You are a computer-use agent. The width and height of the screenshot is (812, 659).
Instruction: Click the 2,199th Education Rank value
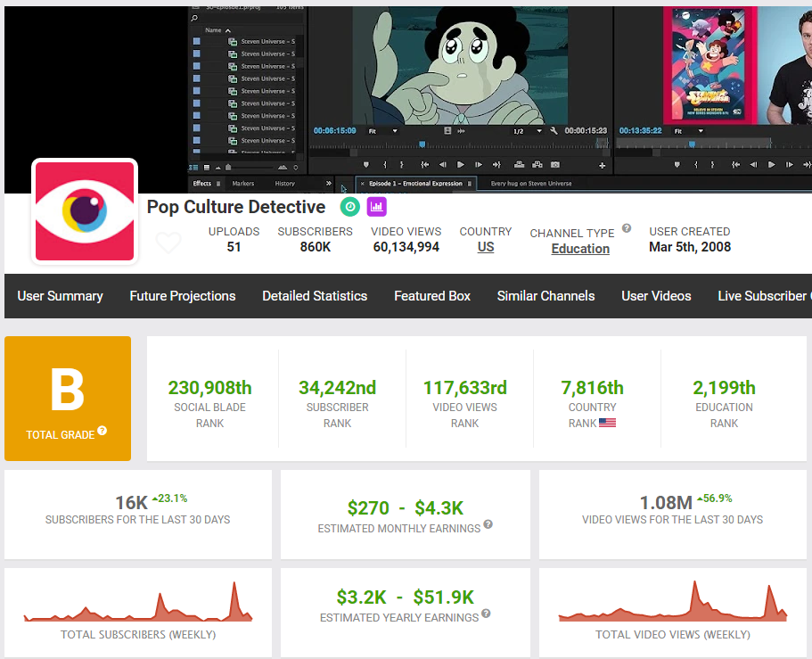pyautogui.click(x=724, y=388)
